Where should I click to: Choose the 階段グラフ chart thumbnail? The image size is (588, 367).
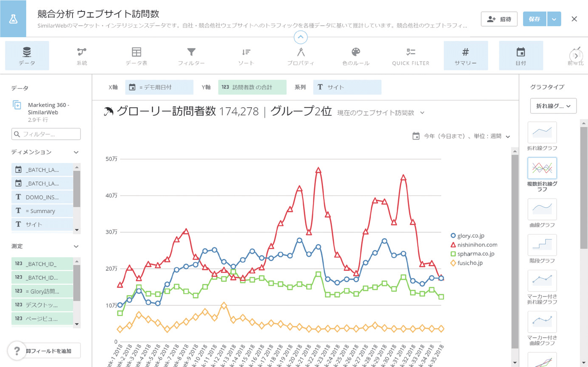pyautogui.click(x=542, y=245)
